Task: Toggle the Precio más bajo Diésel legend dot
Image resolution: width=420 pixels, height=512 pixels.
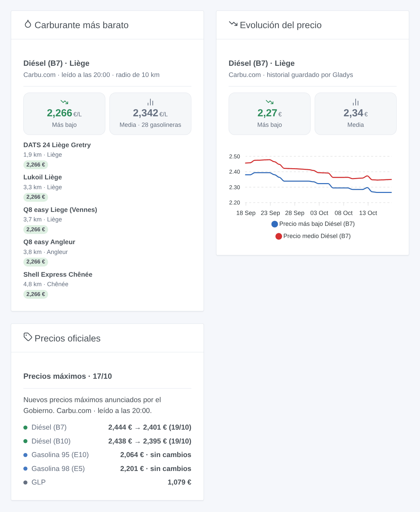Action: tap(275, 224)
